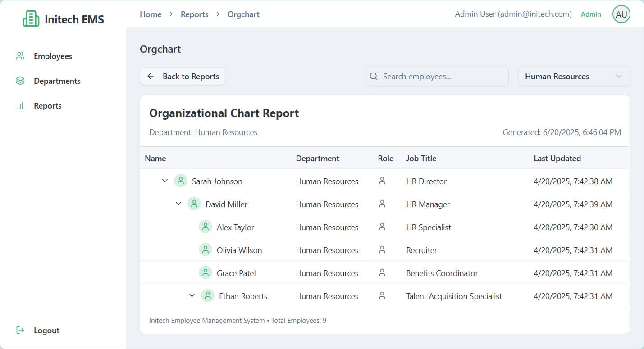Click the Job Title column header

(421, 159)
